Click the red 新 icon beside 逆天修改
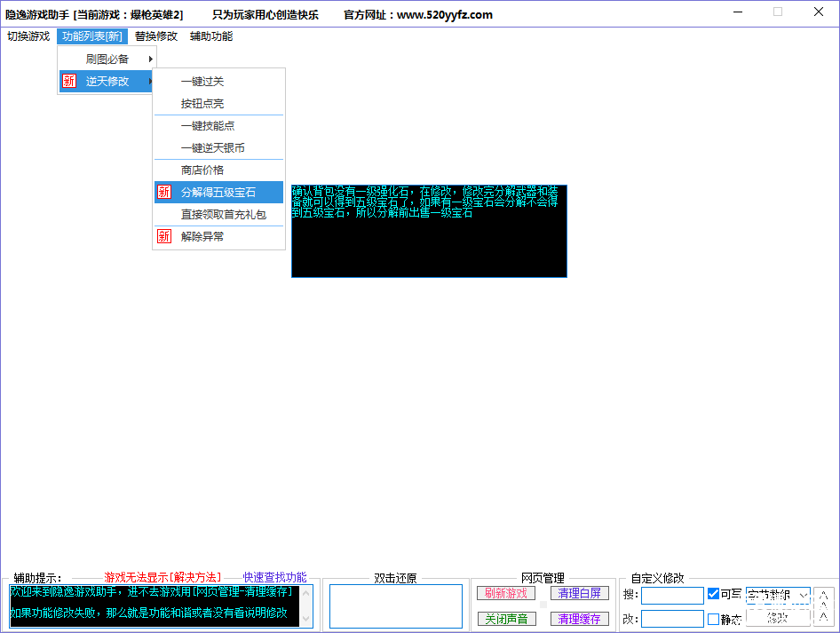 pyautogui.click(x=68, y=82)
